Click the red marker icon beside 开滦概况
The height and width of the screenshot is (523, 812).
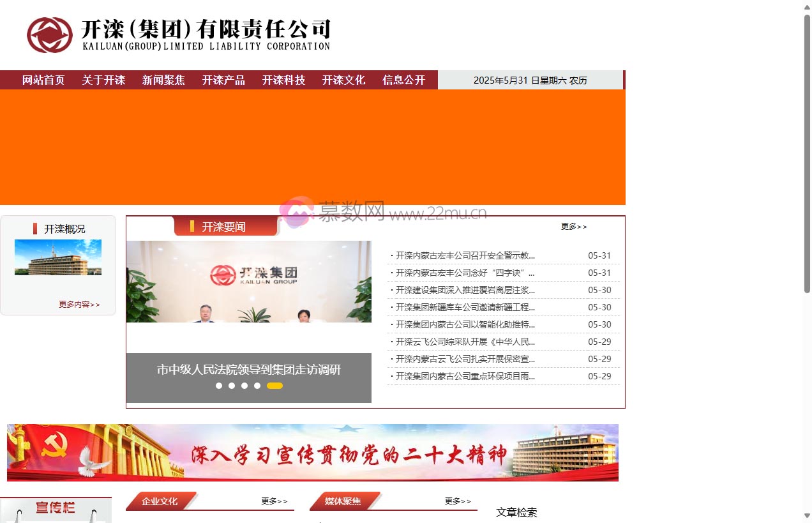click(34, 228)
